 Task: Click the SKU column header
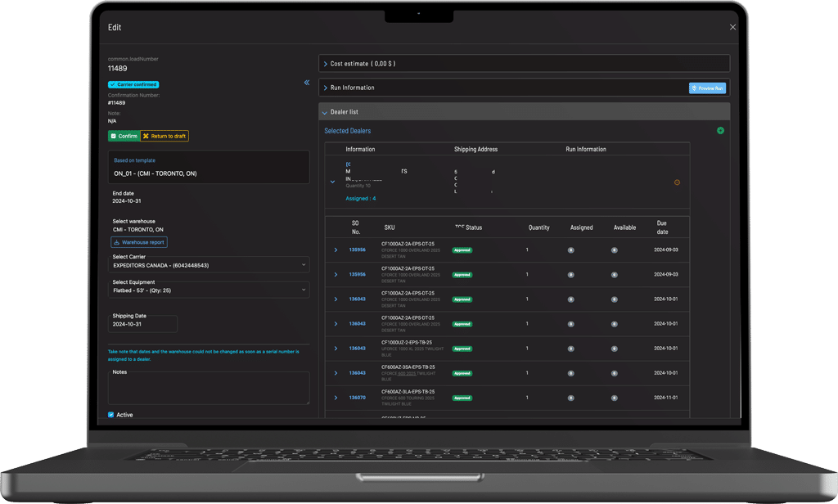click(390, 227)
